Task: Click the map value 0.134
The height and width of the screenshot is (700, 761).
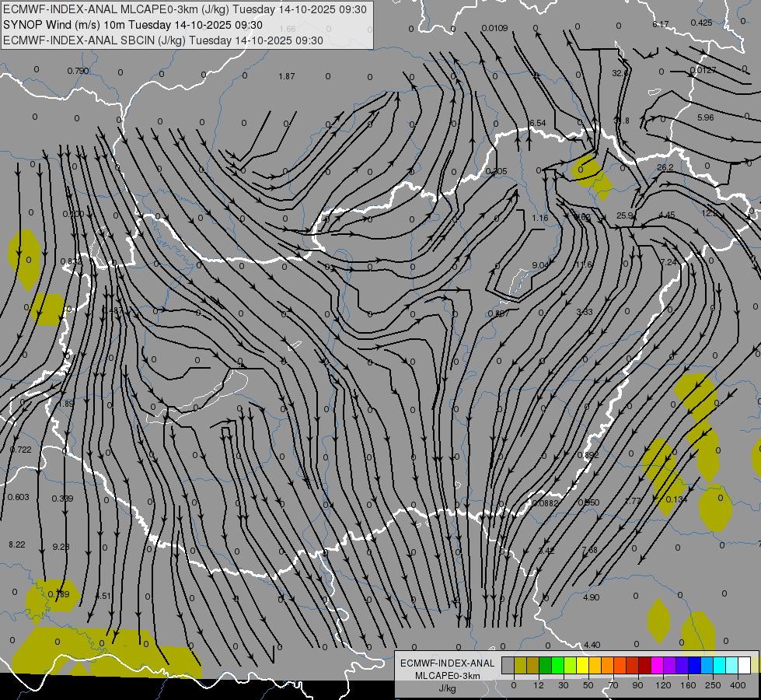Action: [676, 499]
